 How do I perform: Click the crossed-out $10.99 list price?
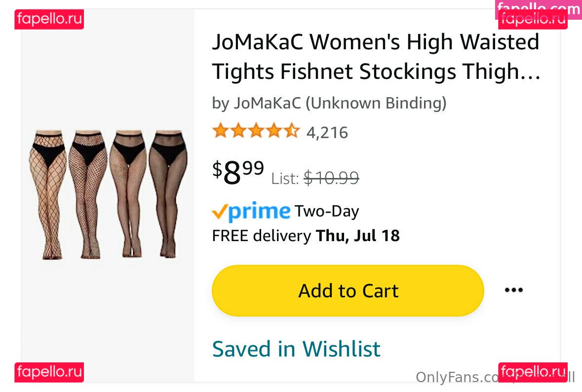pyautogui.click(x=331, y=178)
